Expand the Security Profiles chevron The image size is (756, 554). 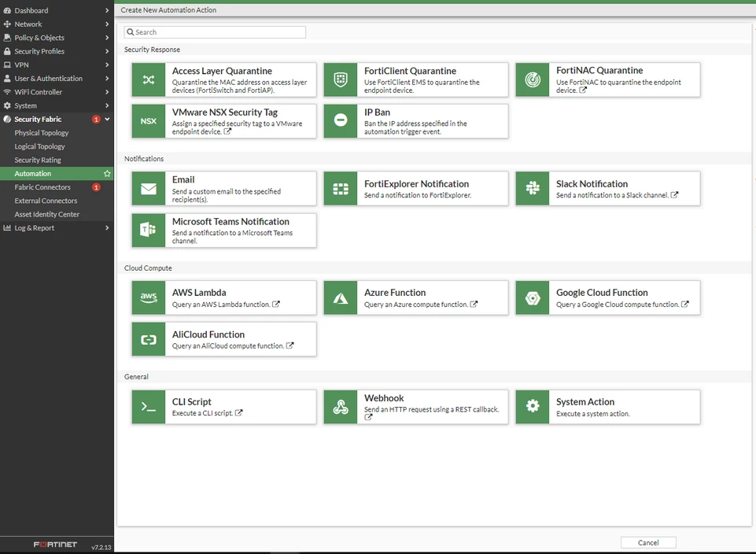(x=107, y=51)
